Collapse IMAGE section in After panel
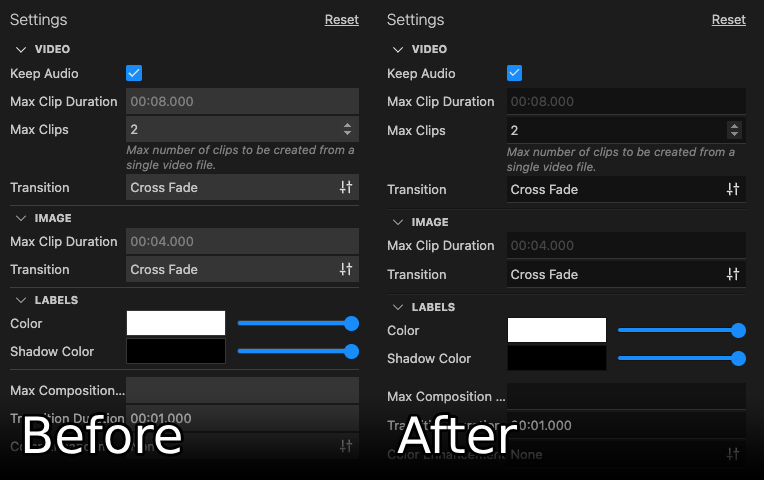 [398, 222]
